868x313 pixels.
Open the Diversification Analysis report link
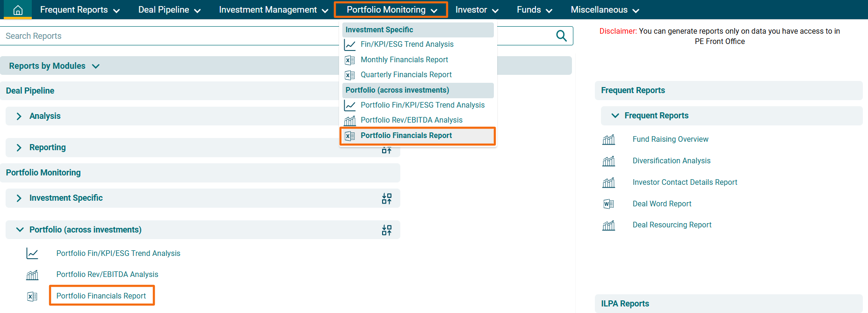671,161
